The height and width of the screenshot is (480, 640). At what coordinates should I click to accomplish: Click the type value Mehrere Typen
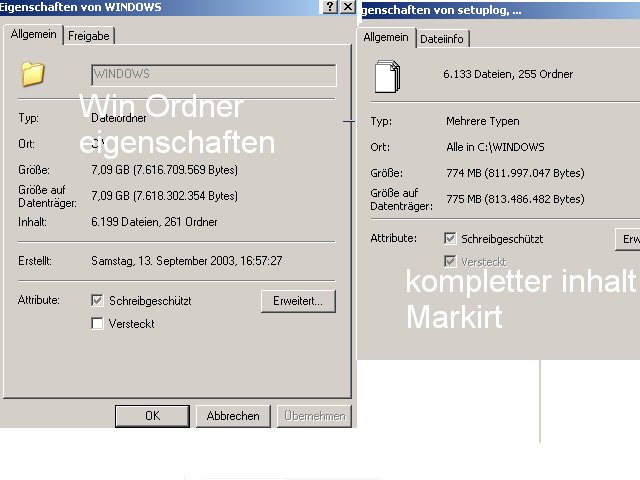click(483, 121)
